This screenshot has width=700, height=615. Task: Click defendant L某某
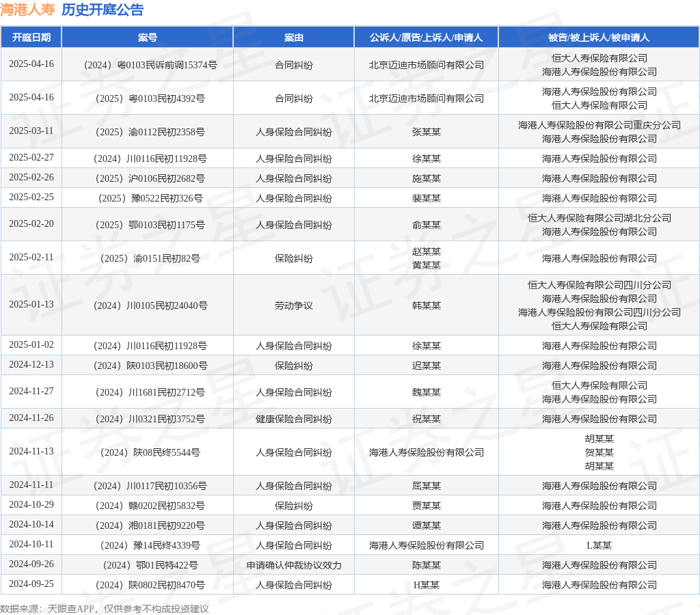(x=599, y=545)
